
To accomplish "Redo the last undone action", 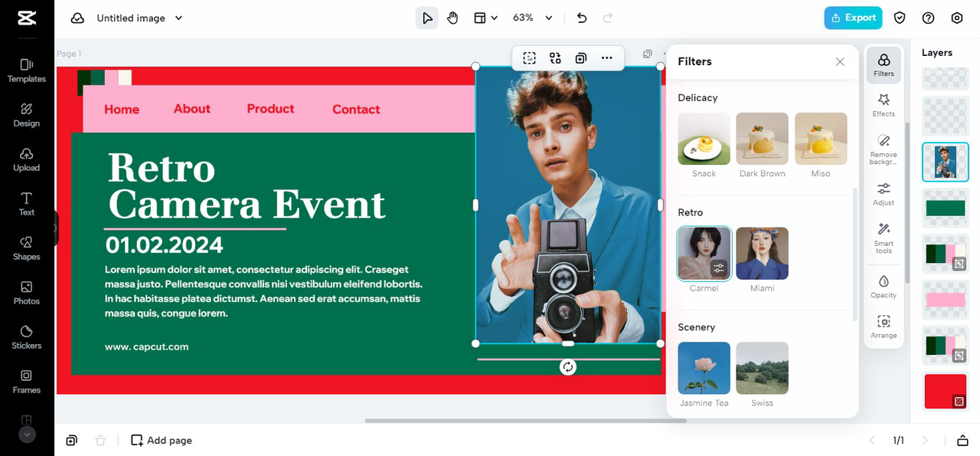I will 608,18.
